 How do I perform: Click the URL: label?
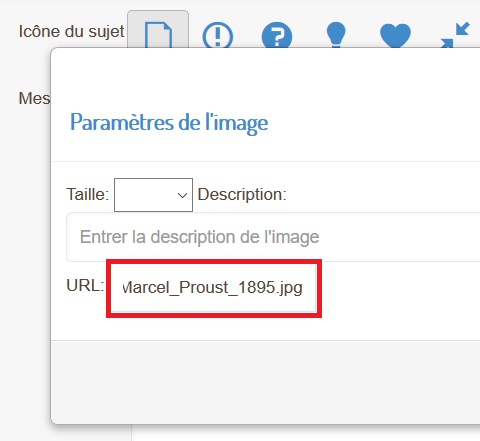(x=85, y=286)
